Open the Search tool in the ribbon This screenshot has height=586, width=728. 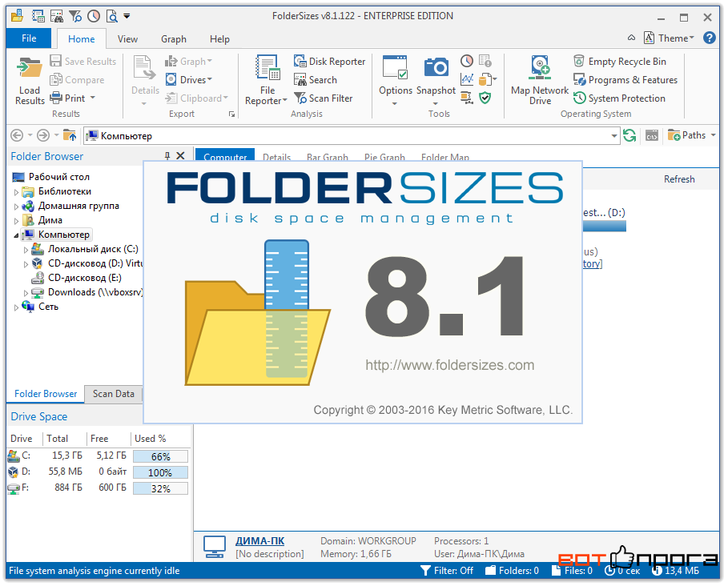pyautogui.click(x=316, y=80)
